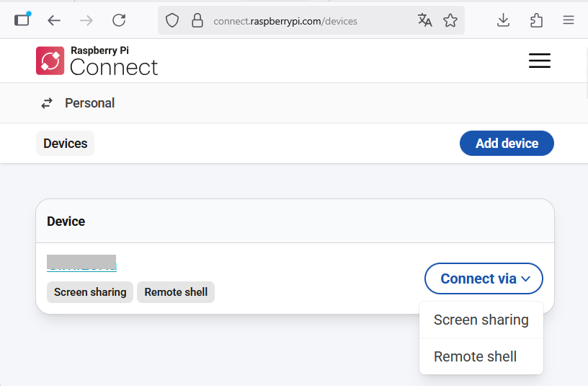The image size is (588, 386).
Task: Click the switch organisation arrows icon
Action: [47, 103]
